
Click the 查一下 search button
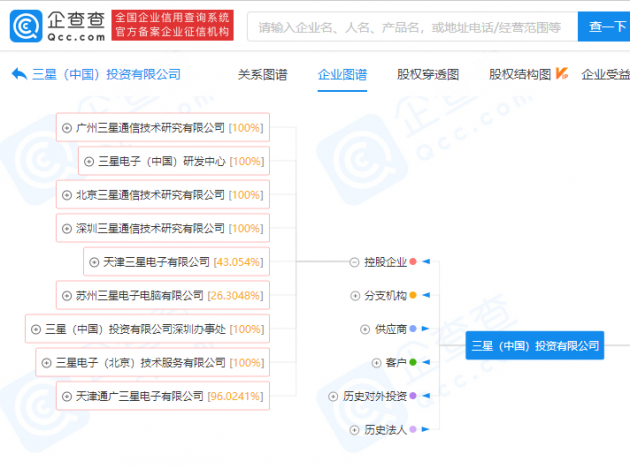[x=604, y=27]
